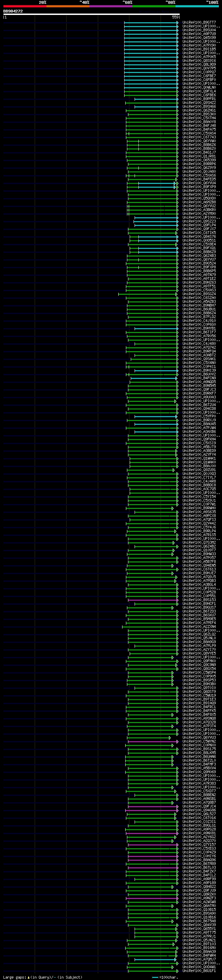Open hit UniRef100_B9PFR1
222x980 pixels.
(x=199, y=99)
